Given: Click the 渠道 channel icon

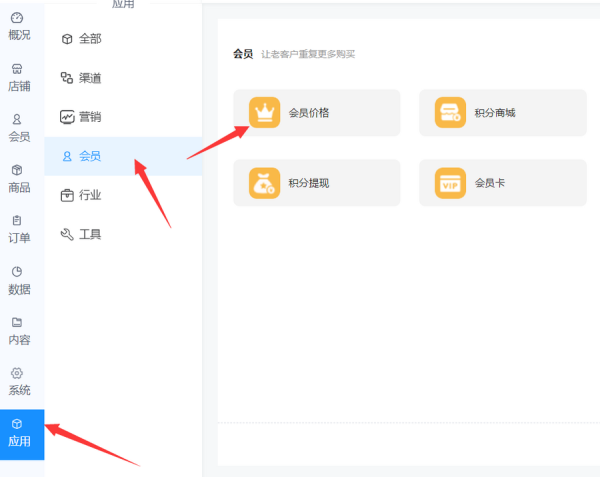Looking at the screenshot, I should click(x=67, y=78).
